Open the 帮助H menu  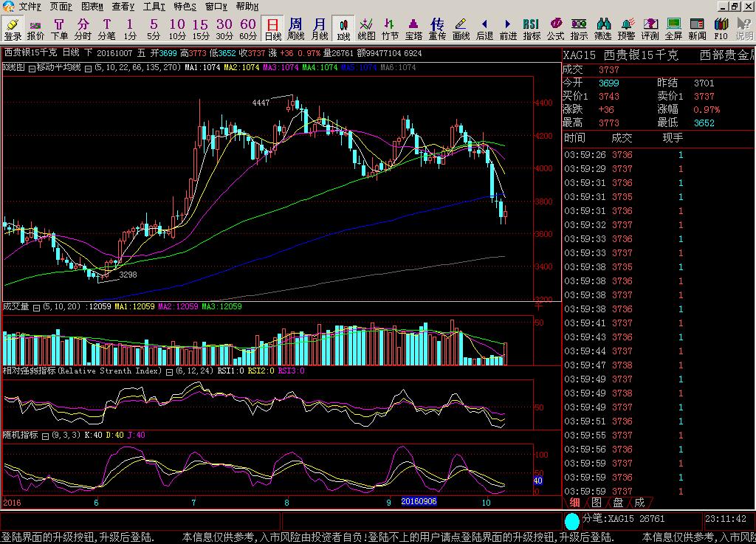click(247, 6)
